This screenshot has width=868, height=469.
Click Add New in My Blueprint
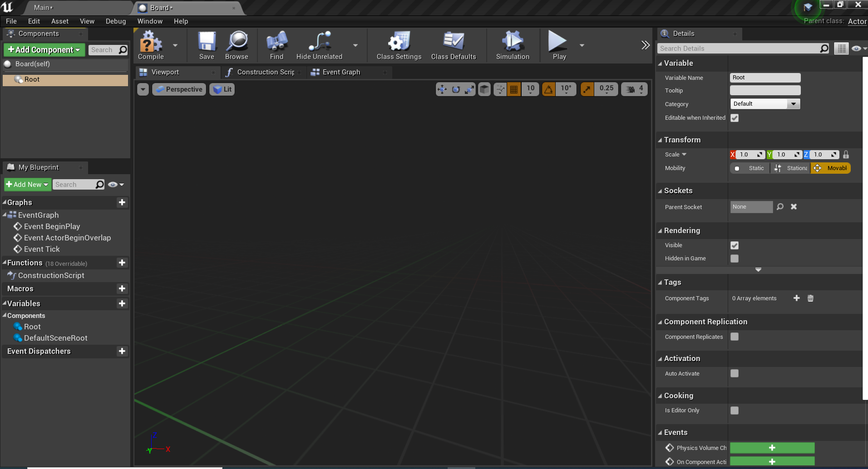click(x=28, y=185)
